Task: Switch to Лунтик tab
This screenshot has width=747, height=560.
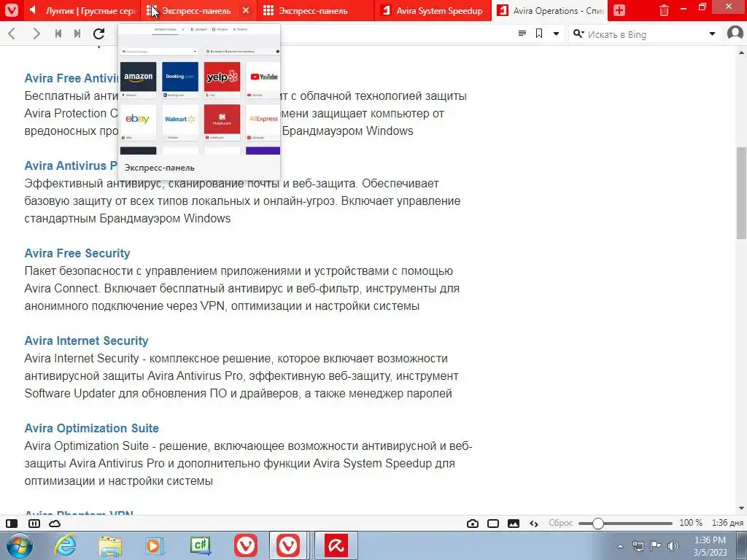Action: coord(81,10)
